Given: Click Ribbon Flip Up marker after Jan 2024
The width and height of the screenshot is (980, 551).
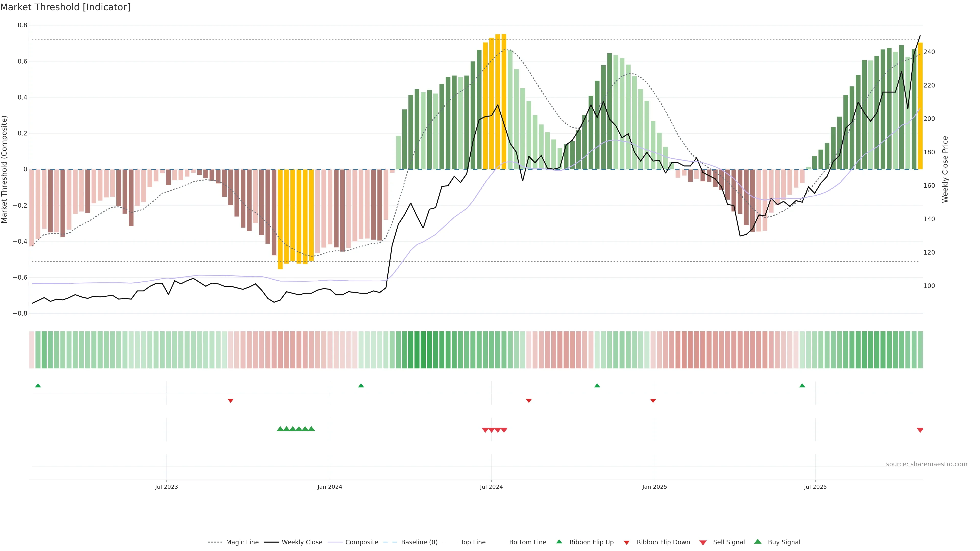Looking at the screenshot, I should coord(361,386).
